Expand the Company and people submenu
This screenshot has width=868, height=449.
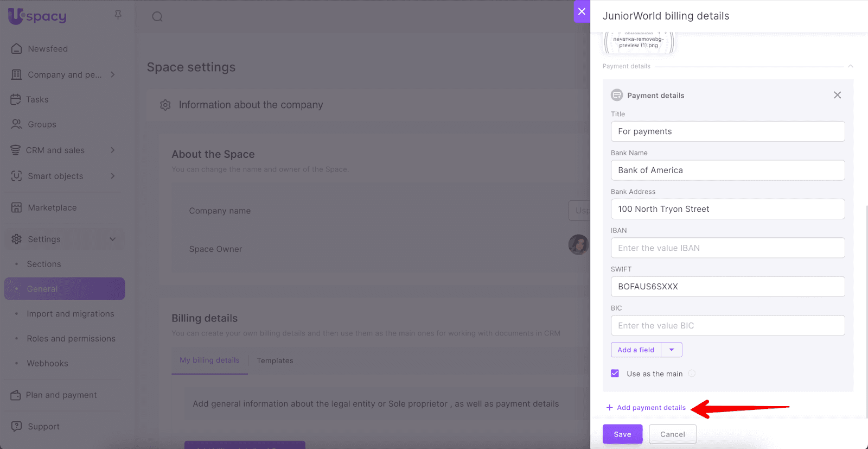click(x=113, y=74)
